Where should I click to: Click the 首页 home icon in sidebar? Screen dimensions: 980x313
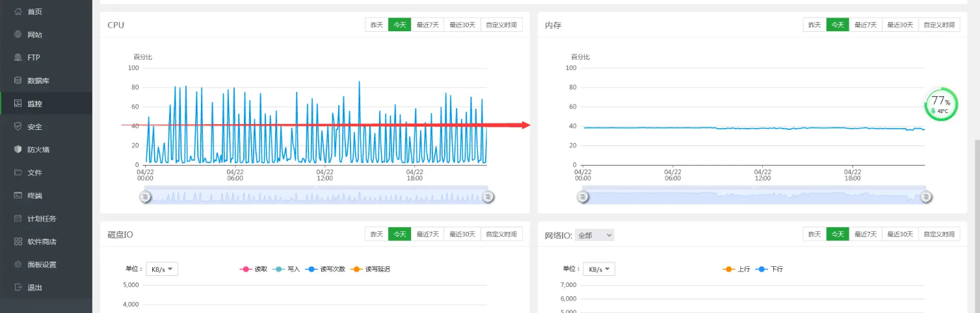coord(18,12)
